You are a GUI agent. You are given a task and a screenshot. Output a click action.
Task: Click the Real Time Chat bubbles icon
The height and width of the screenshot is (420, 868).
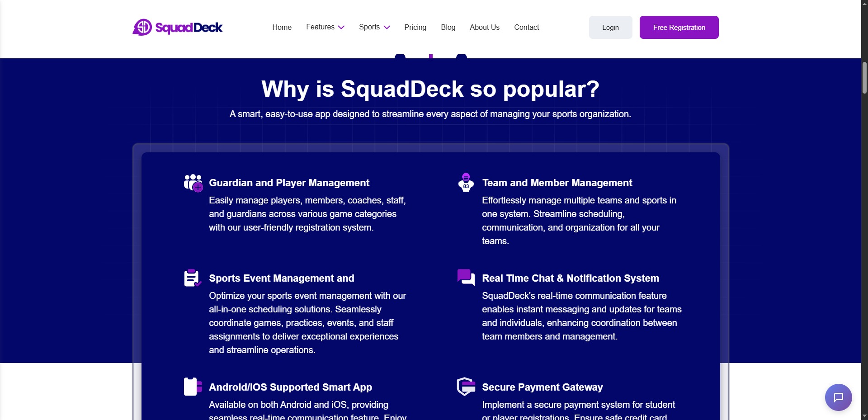[x=466, y=277]
